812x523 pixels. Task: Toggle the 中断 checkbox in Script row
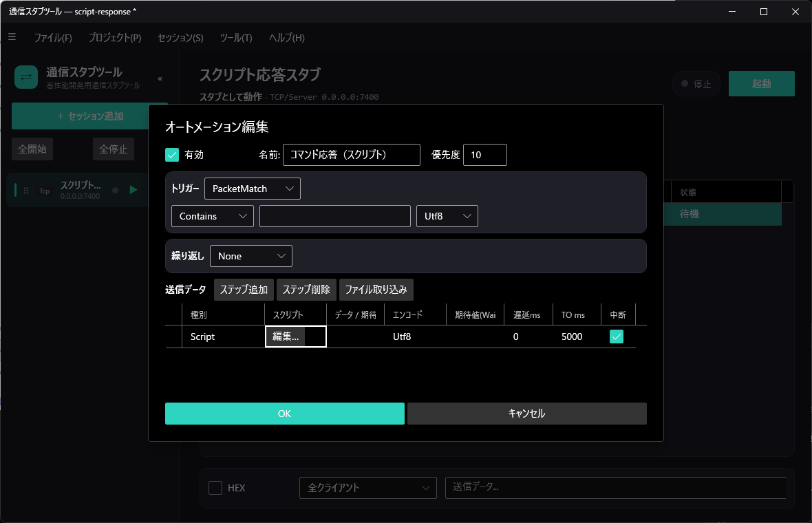point(617,337)
